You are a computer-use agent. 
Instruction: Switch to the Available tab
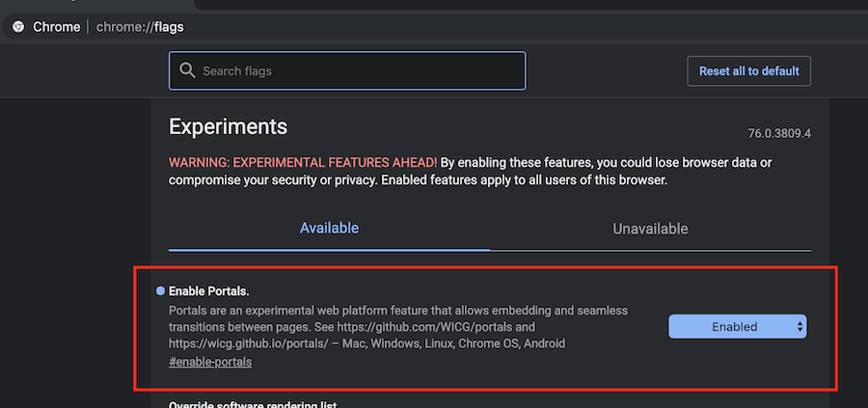pos(330,228)
